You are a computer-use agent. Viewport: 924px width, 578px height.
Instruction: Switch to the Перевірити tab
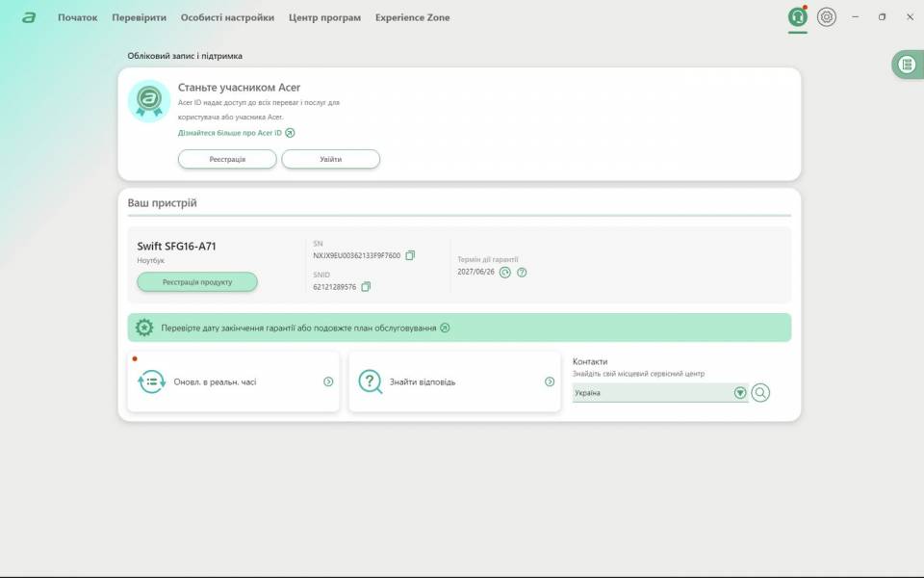point(139,17)
